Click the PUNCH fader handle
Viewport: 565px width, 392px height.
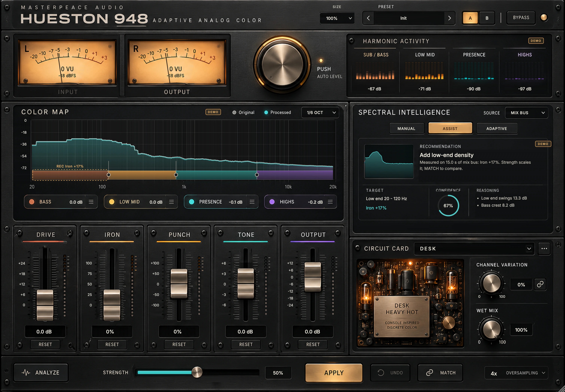179,284
